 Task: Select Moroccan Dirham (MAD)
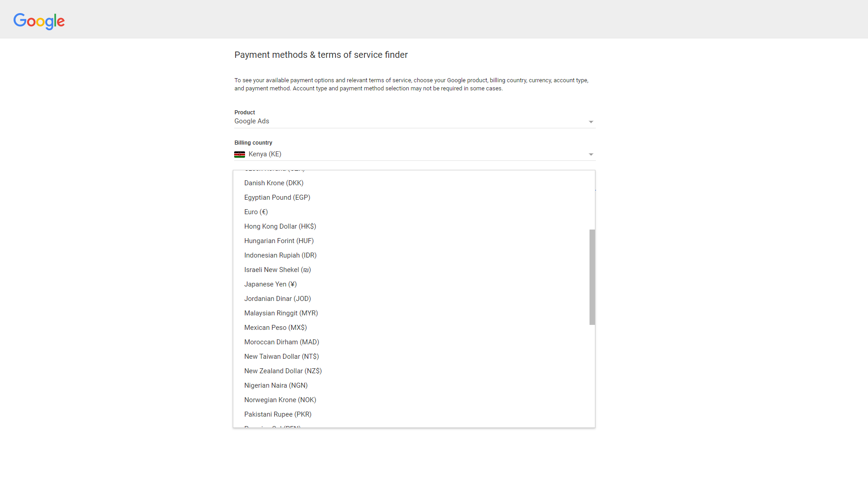282,342
